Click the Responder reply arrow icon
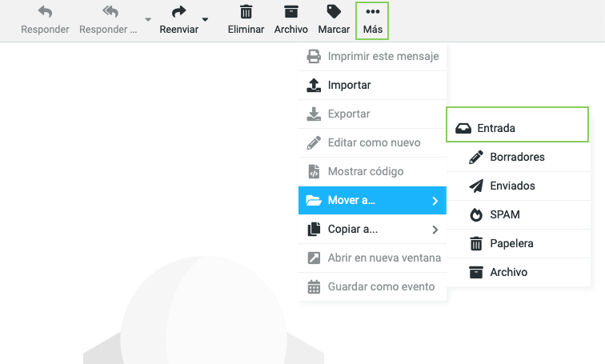605x364 pixels. 45,11
